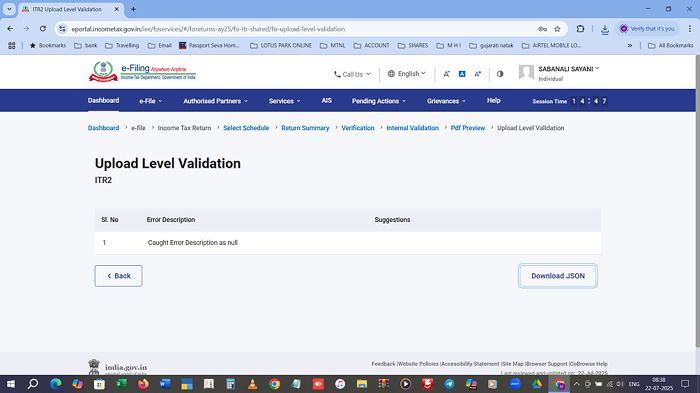Open the Travelling bookmarks folder
Screen dimensions: 700x393
click(122, 46)
